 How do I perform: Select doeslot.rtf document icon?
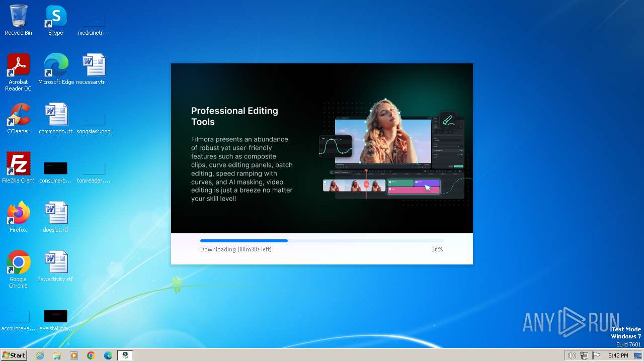(56, 217)
